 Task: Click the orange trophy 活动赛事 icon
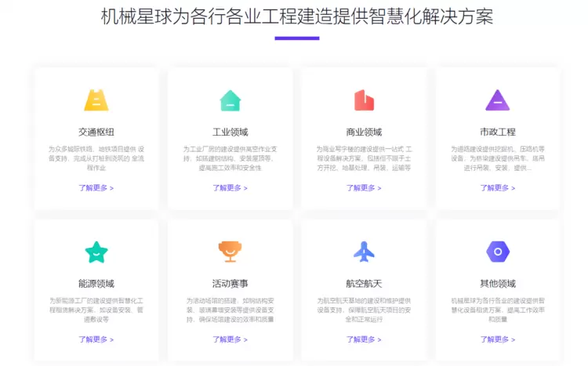pos(230,252)
